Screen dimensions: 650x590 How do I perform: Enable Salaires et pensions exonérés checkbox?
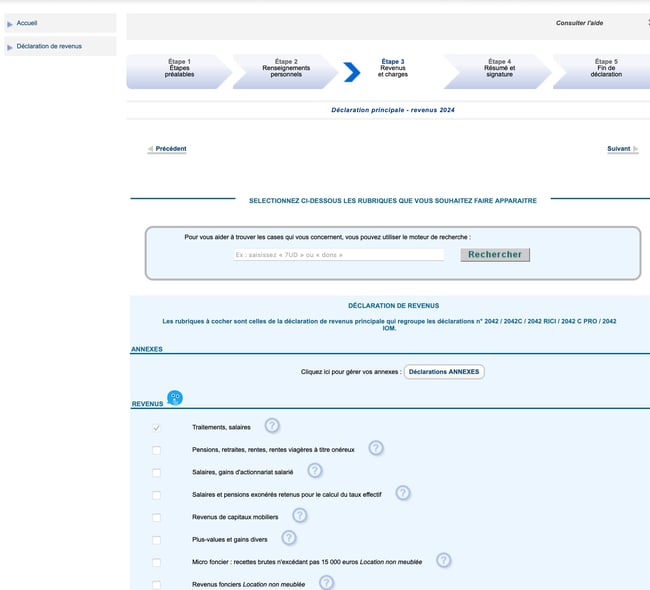tap(156, 495)
